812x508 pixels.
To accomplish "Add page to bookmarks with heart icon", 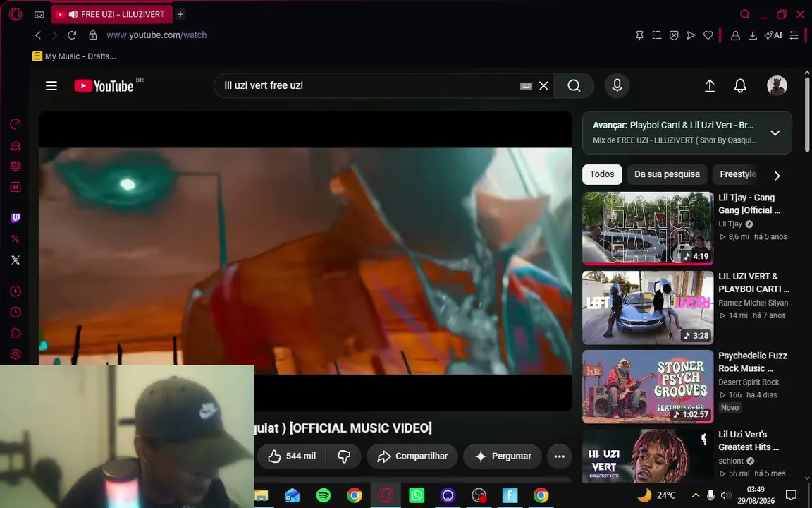I will click(x=708, y=35).
